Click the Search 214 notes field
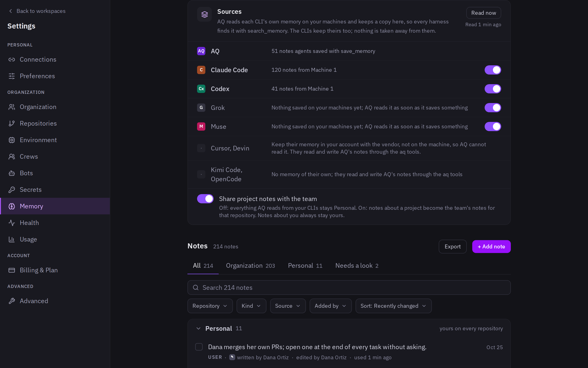 click(x=349, y=288)
